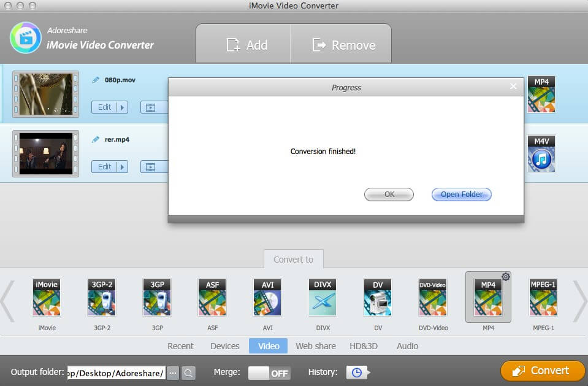Edit the rer.mp4 video
This screenshot has height=386, width=588.
(x=104, y=167)
